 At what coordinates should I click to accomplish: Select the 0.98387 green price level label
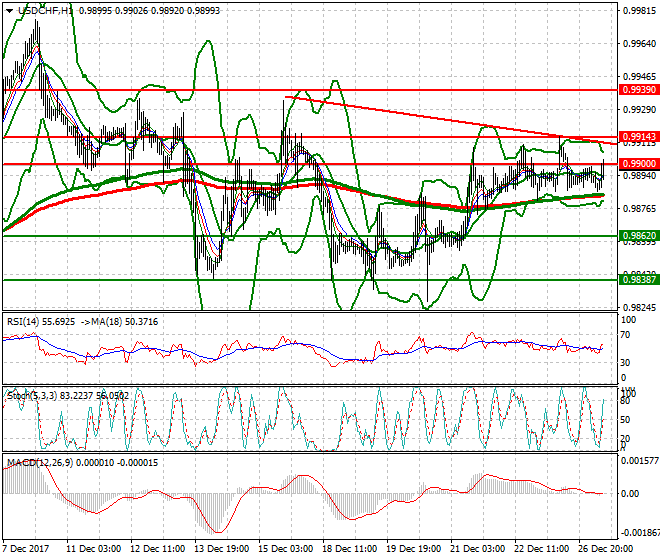click(639, 280)
